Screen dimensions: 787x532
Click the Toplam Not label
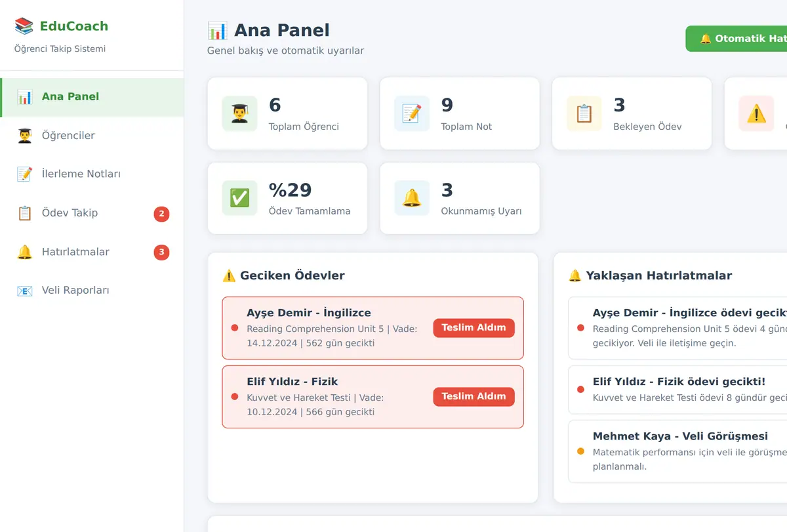point(466,127)
